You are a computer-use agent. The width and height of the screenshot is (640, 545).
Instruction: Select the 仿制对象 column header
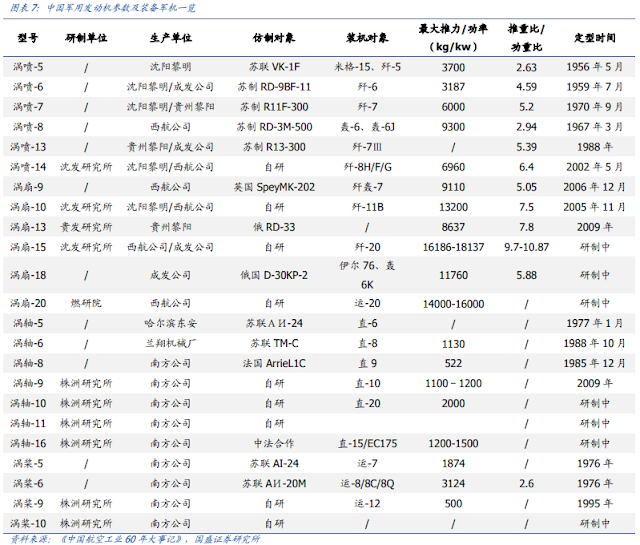pyautogui.click(x=274, y=38)
